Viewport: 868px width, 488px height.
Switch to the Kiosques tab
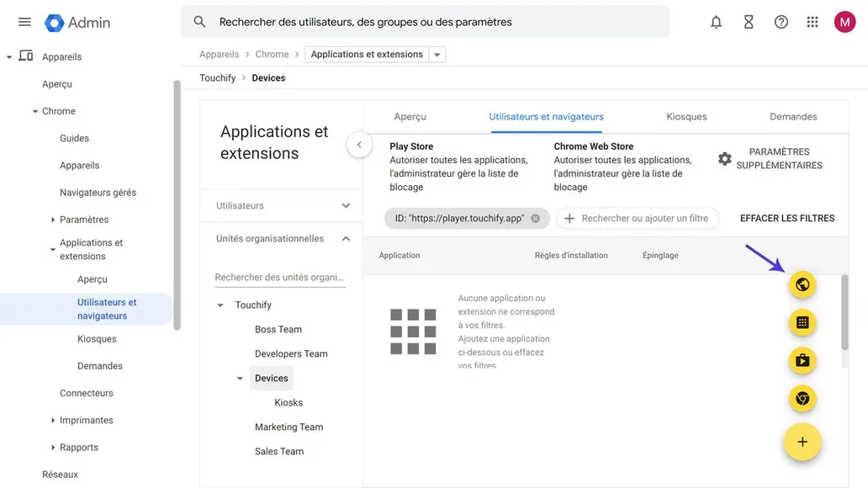point(685,116)
